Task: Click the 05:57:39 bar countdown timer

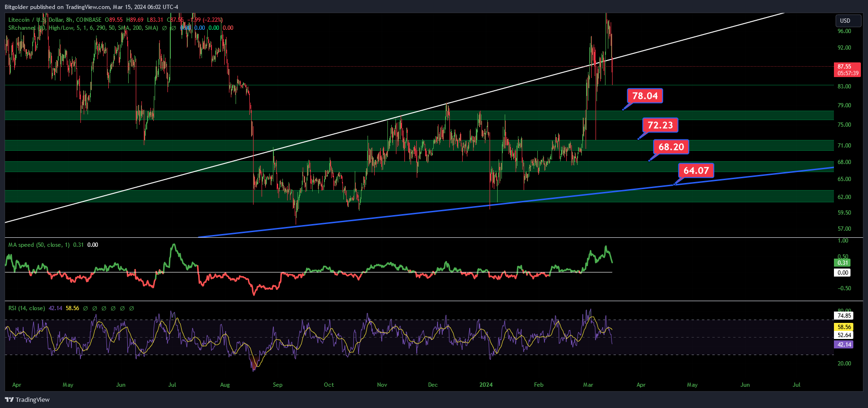Action: pos(847,73)
